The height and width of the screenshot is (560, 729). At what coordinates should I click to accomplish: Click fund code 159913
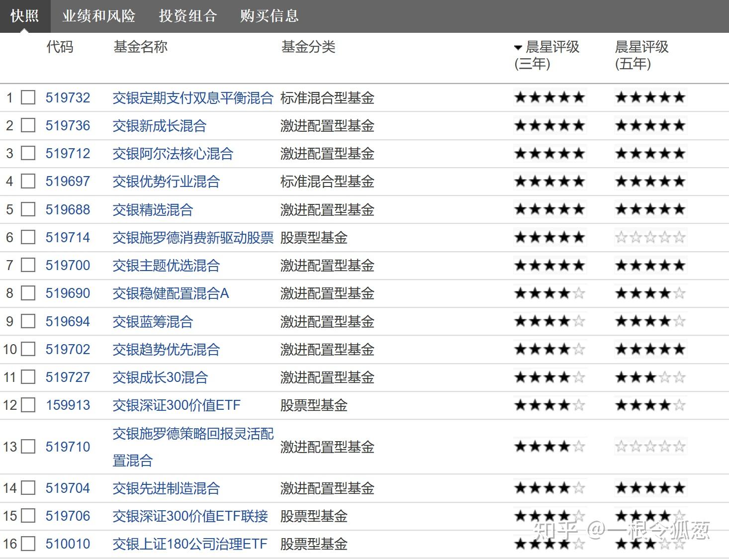[68, 405]
